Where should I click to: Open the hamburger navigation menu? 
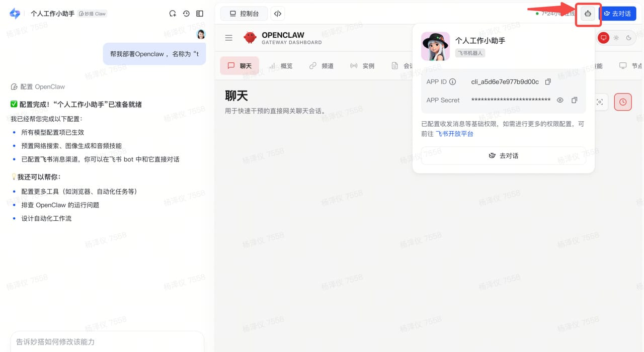228,37
